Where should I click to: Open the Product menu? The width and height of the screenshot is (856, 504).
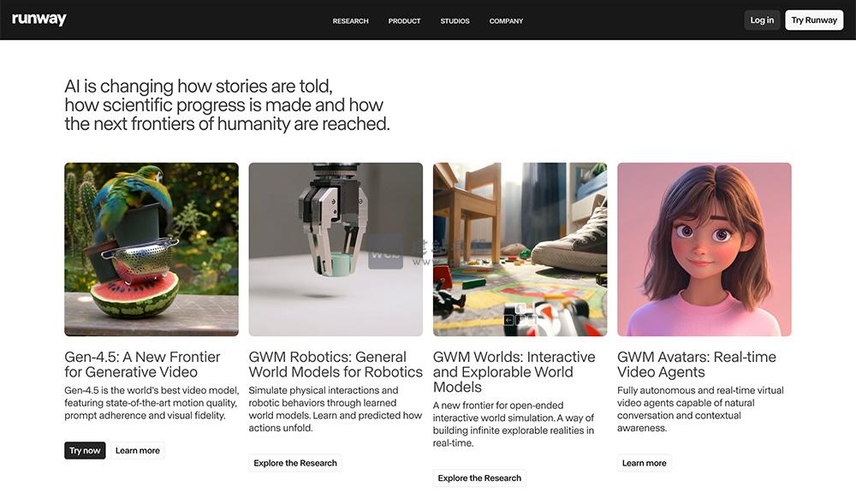(x=404, y=21)
